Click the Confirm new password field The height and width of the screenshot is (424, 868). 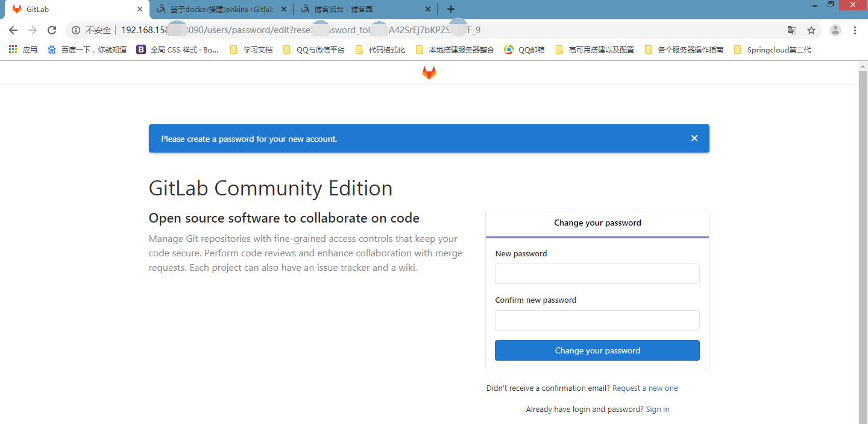(x=597, y=320)
